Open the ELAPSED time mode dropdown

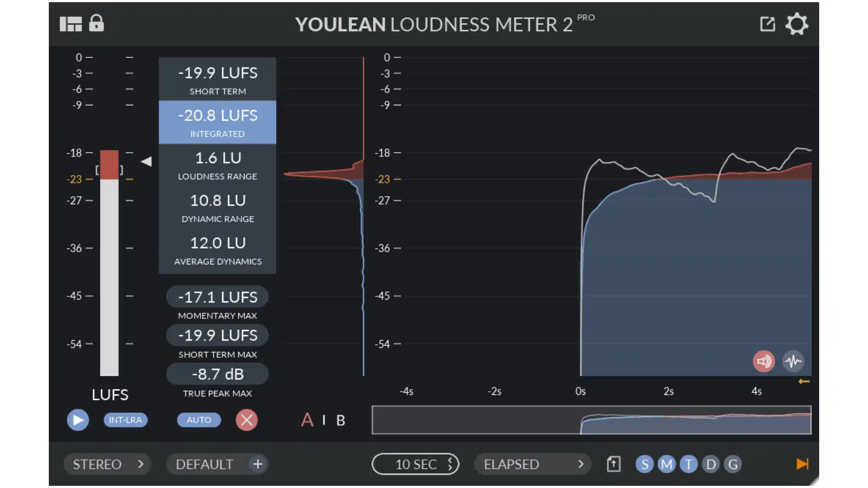(533, 464)
